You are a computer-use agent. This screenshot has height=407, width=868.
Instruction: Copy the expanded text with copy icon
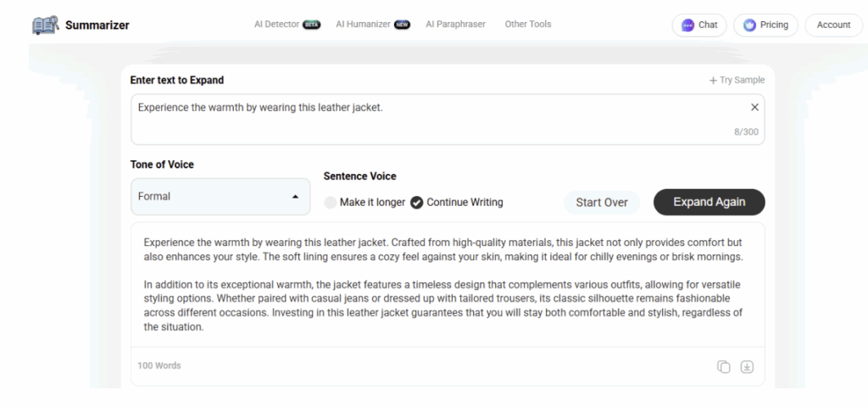click(723, 366)
